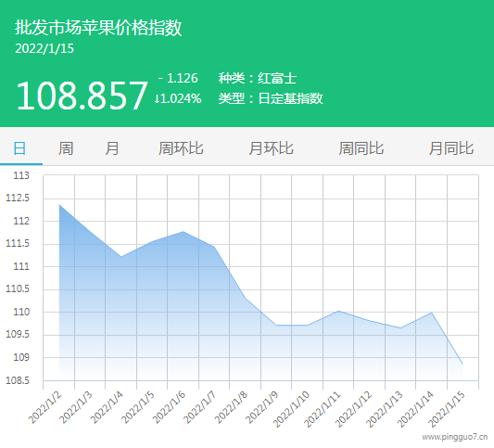Click the 种类:红富士 variety label
The height and width of the screenshot is (448, 494).
tap(258, 78)
